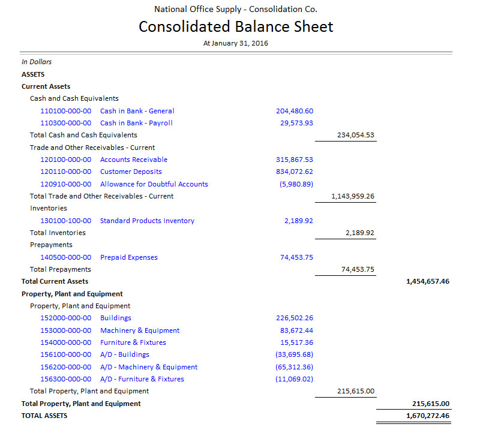Click account number 110300-000-00
Image resolution: width=504 pixels, height=427 pixels.
[65, 123]
